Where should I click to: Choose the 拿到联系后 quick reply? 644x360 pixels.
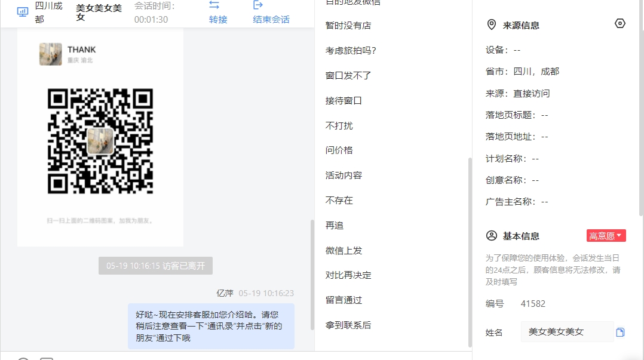tap(348, 325)
